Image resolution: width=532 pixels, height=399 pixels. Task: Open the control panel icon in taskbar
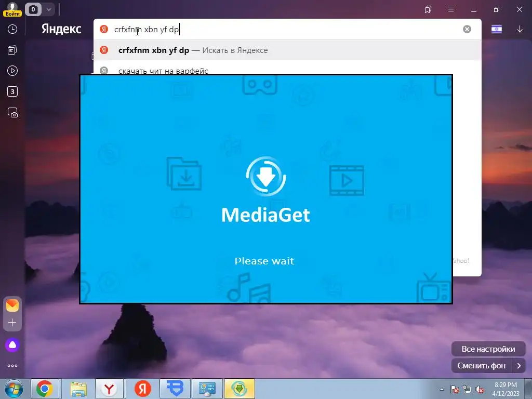(x=207, y=389)
